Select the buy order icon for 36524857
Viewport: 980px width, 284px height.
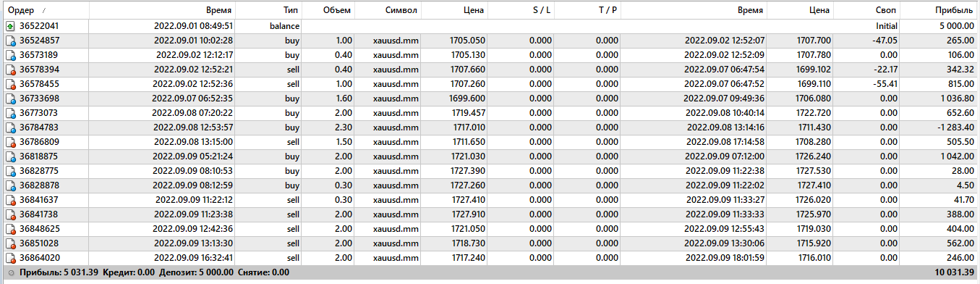point(10,40)
